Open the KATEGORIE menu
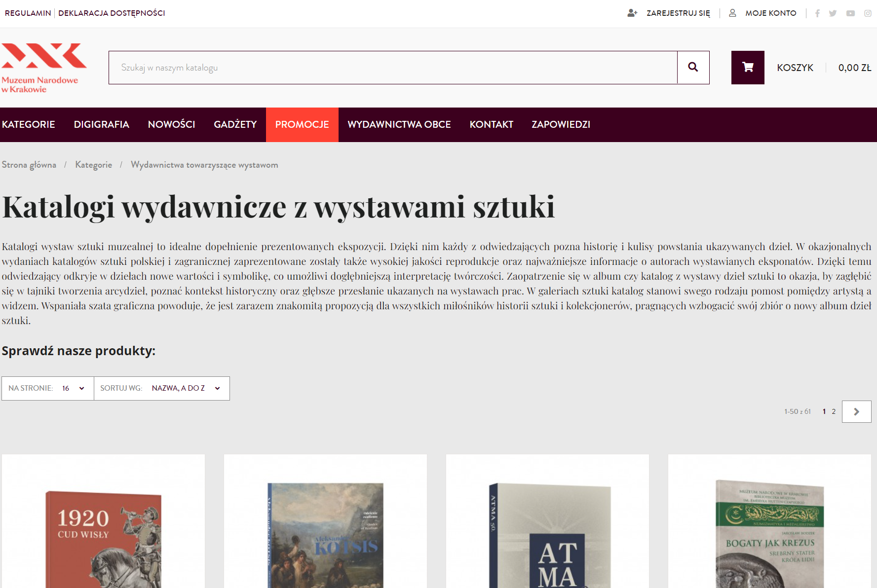This screenshot has height=588, width=877. point(28,124)
